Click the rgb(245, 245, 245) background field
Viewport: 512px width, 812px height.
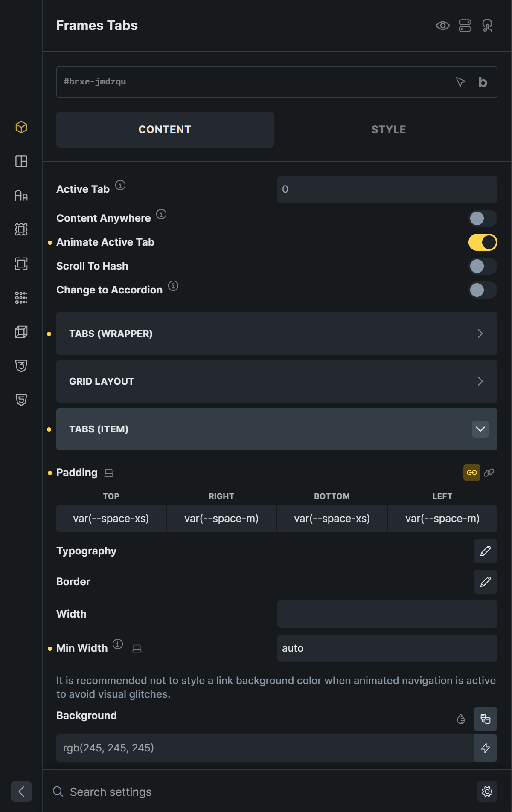coord(265,748)
